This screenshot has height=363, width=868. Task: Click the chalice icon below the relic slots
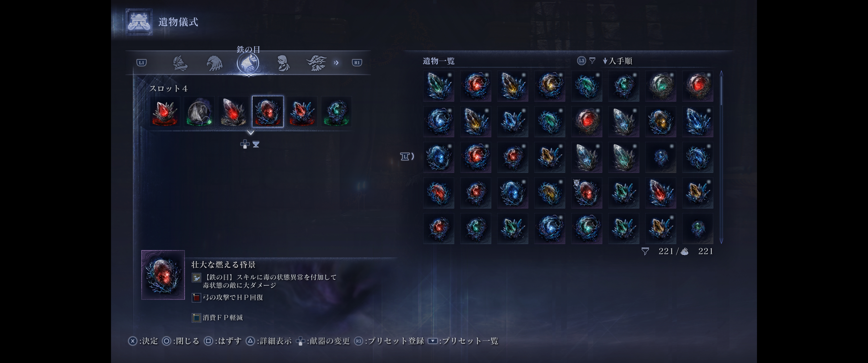256,144
